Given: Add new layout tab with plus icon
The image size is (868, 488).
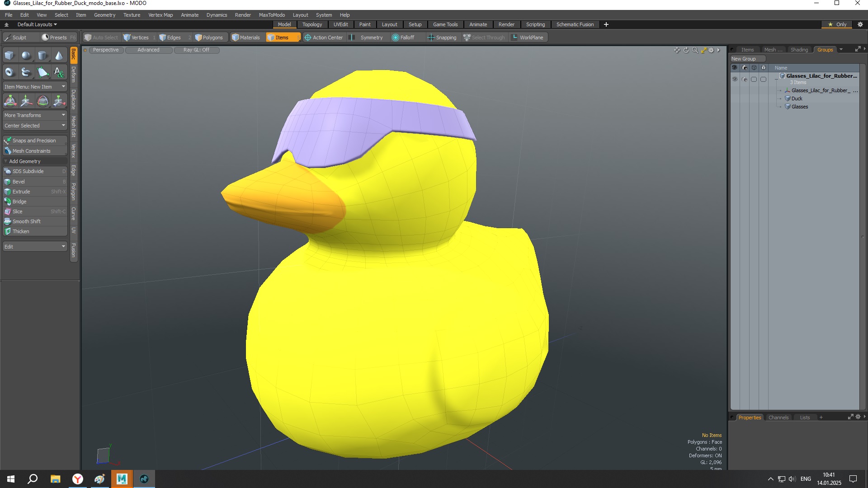Looking at the screenshot, I should 606,24.
